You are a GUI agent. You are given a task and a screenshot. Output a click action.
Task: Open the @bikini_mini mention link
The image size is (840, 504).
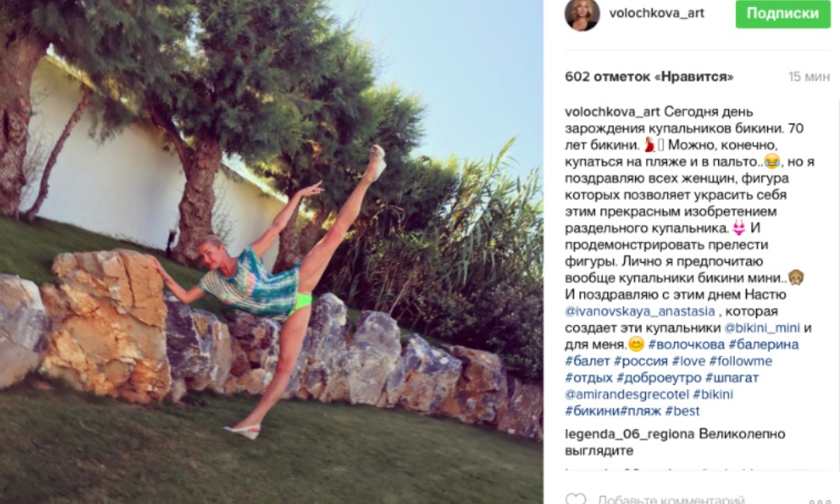click(762, 328)
